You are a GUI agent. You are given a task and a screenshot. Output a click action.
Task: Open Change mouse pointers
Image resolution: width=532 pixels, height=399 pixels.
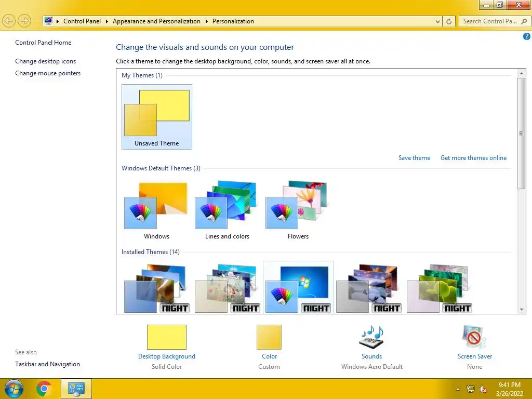coord(48,73)
